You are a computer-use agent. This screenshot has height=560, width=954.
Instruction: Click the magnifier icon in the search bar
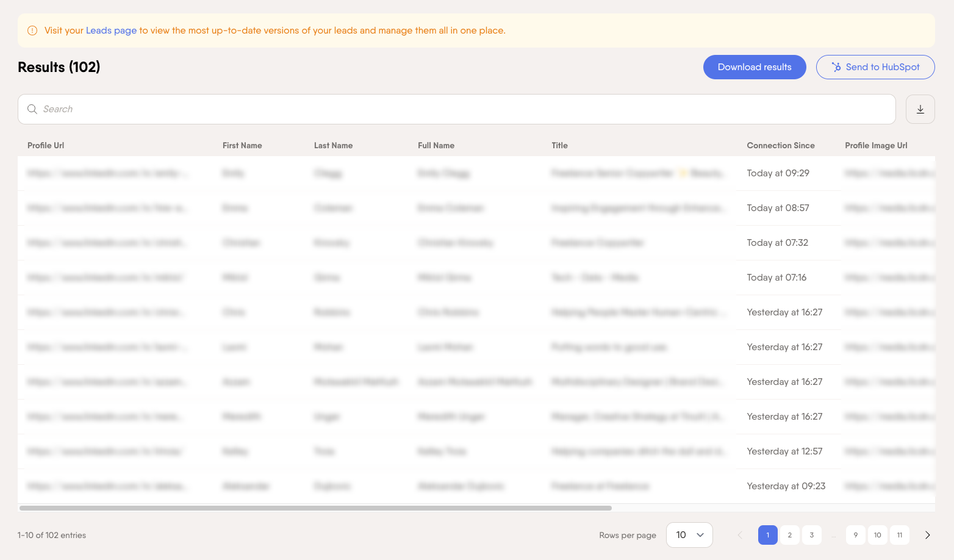[x=32, y=109]
